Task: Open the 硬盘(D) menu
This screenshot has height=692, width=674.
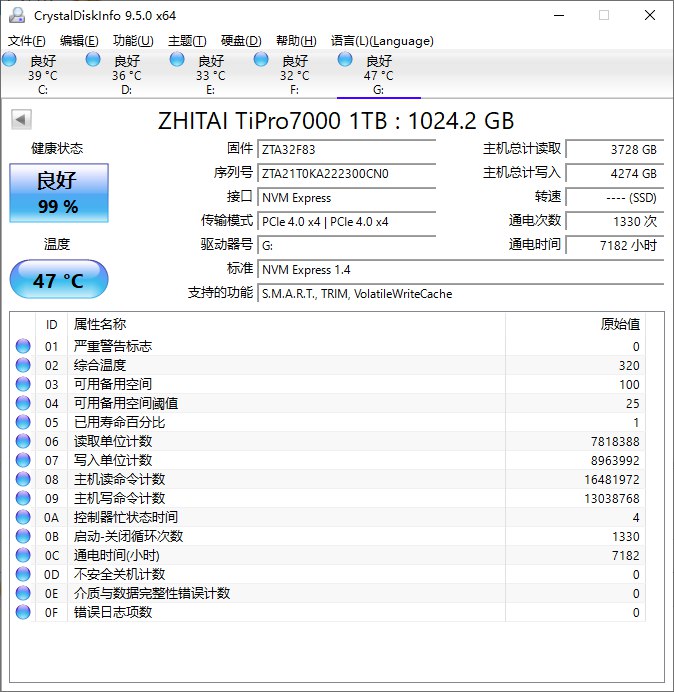Action: click(241, 41)
